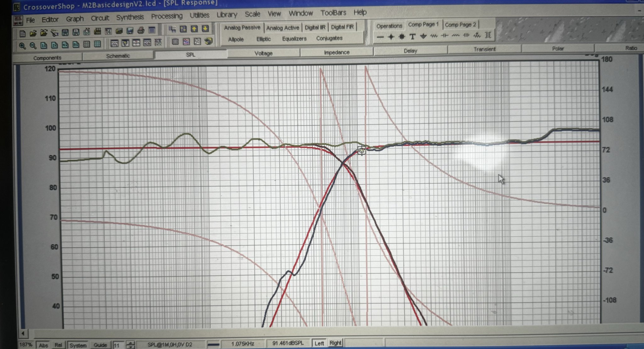The height and width of the screenshot is (349, 644).
Task: Click the New document icon
Action: (x=22, y=33)
